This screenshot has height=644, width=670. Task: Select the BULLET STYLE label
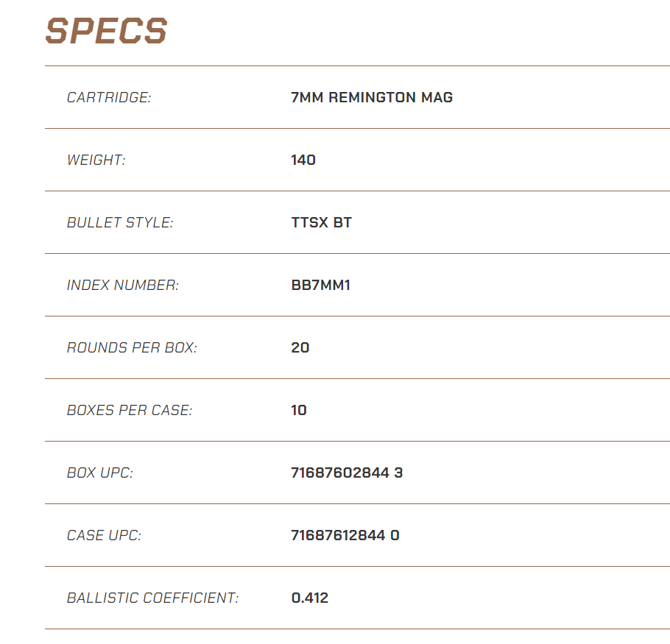(x=120, y=222)
